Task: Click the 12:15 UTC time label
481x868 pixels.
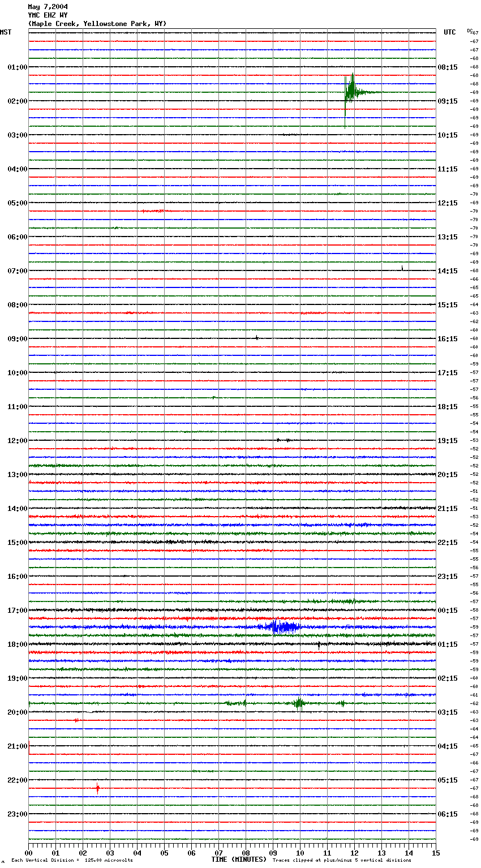Action: tap(448, 203)
